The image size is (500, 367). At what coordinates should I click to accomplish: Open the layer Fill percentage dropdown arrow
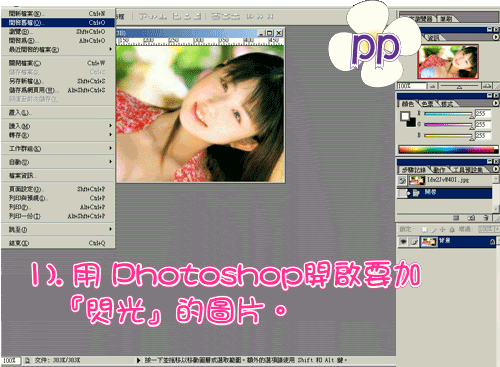coord(497,229)
